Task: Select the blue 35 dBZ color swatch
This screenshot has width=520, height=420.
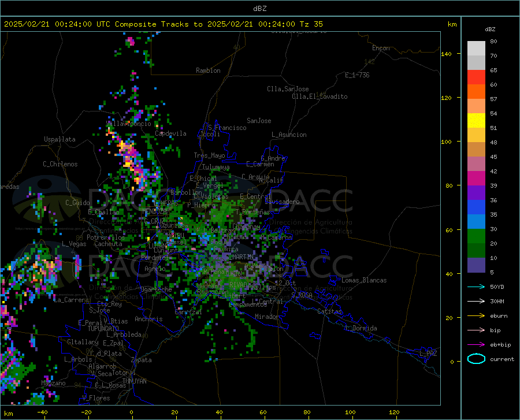Action: [x=476, y=207]
